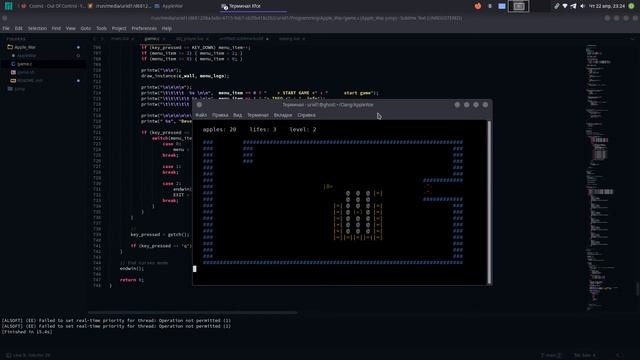Switch to the AppleWar taskbar window button
Screen dimensions: 640x360
169,6
